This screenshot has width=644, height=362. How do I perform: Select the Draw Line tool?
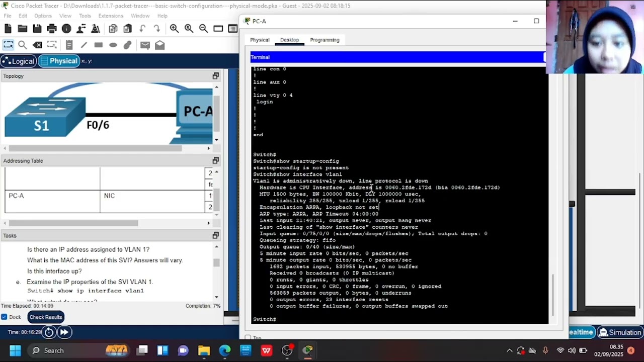click(84, 45)
